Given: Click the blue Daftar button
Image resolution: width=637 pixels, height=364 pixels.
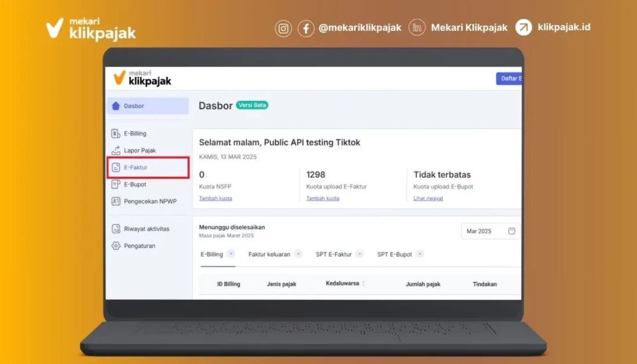Looking at the screenshot, I should (509, 78).
